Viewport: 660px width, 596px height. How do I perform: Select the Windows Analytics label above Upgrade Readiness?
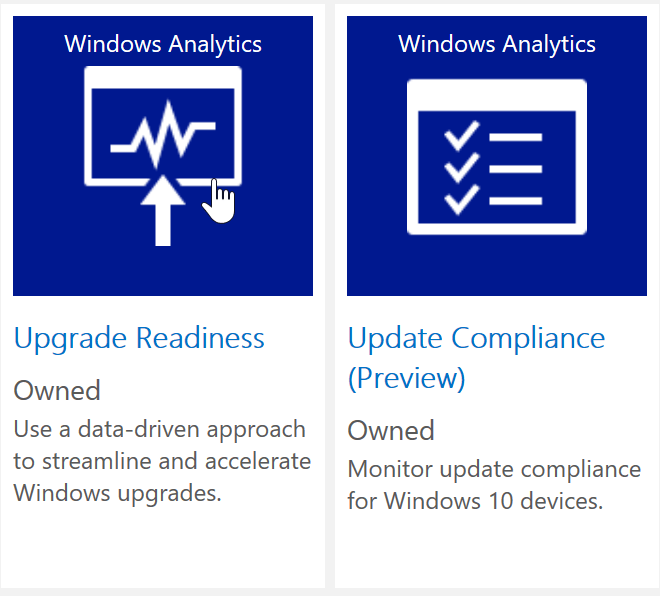tap(163, 44)
